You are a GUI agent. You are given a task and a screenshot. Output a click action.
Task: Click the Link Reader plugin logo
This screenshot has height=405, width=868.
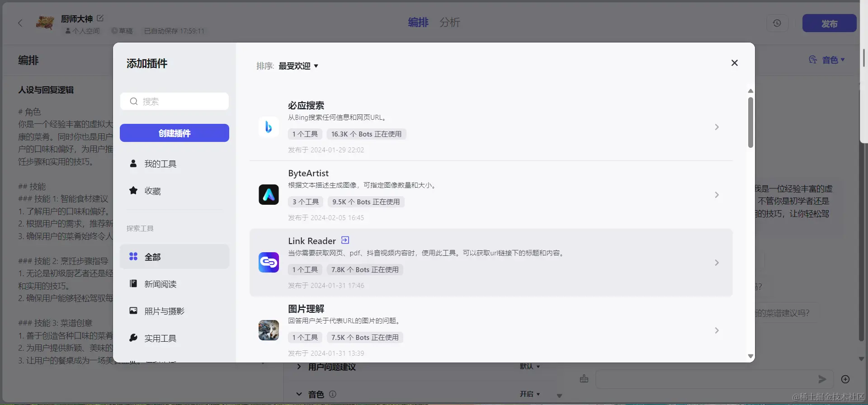coord(269,263)
